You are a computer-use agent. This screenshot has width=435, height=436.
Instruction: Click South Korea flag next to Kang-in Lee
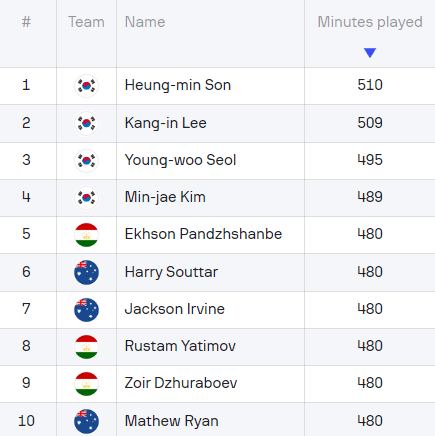click(86, 123)
